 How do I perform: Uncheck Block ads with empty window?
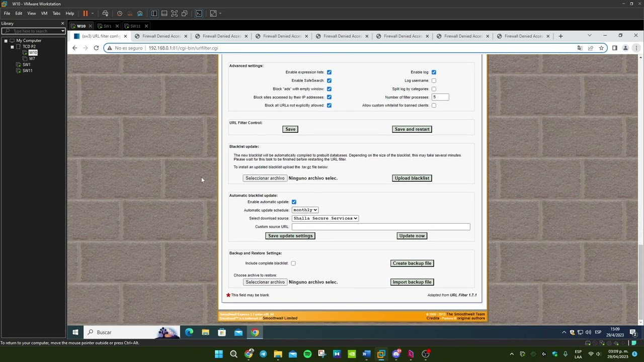tap(329, 89)
